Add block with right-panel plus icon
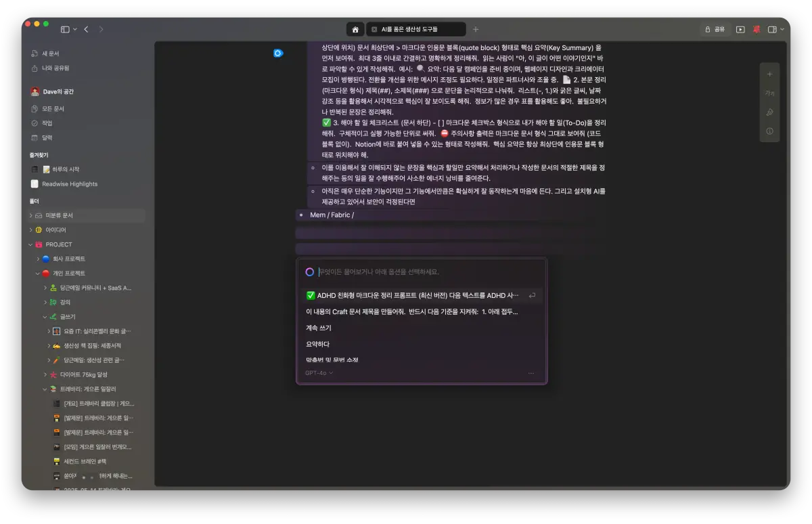The height and width of the screenshot is (524, 812). 769,74
